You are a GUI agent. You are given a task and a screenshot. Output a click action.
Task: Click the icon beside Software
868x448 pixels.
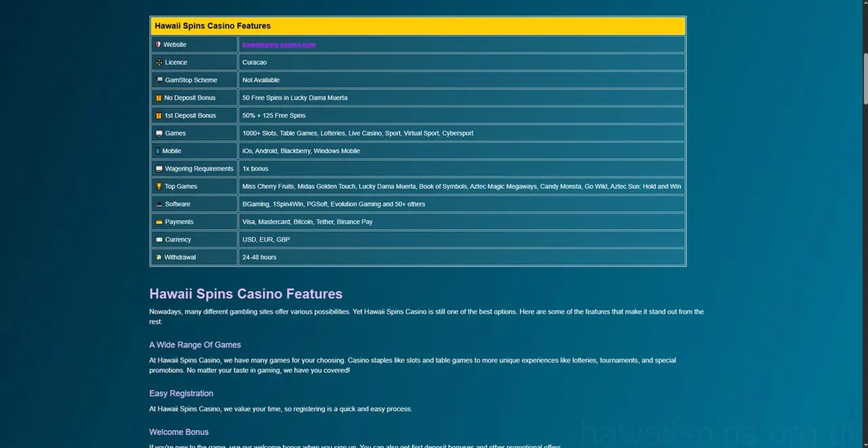click(159, 204)
